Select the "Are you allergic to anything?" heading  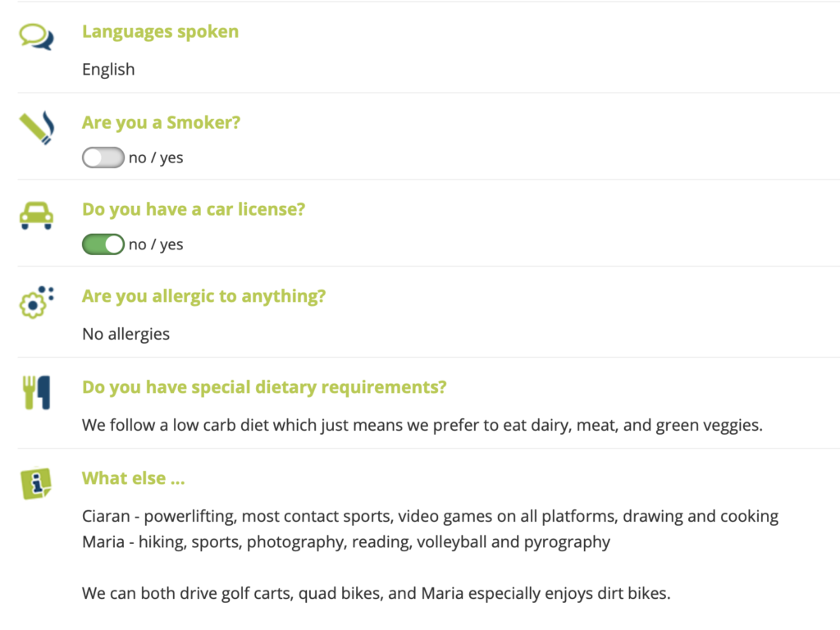[x=203, y=296]
